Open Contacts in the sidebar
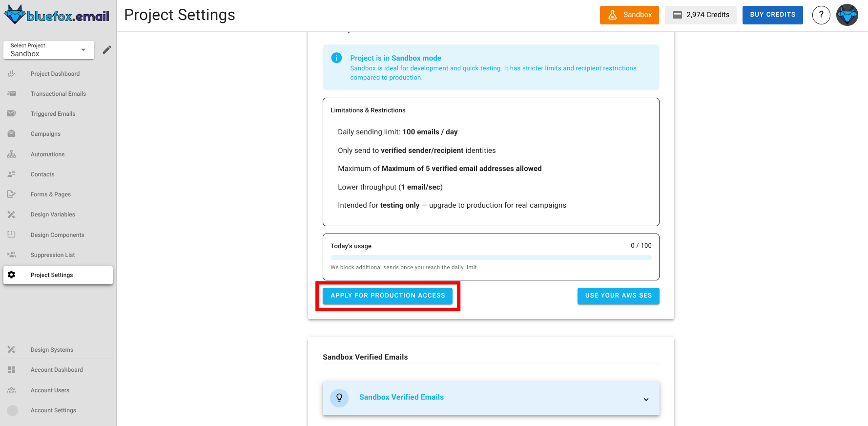The image size is (868, 426). 42,174
